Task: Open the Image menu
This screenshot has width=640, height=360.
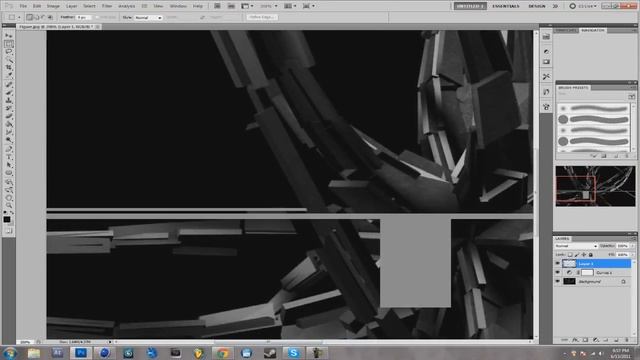Action: tap(53, 6)
